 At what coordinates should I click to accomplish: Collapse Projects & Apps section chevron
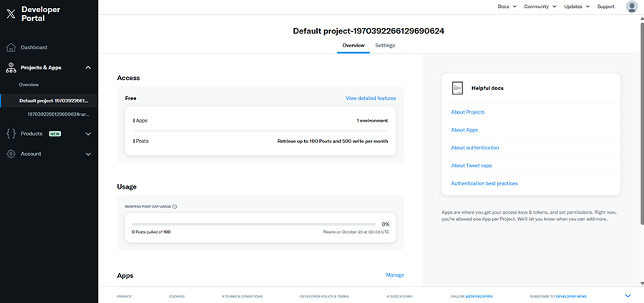coord(88,68)
